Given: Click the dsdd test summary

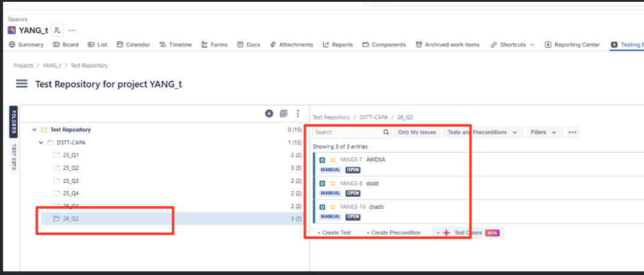Looking at the screenshot, I should pyautogui.click(x=373, y=183).
